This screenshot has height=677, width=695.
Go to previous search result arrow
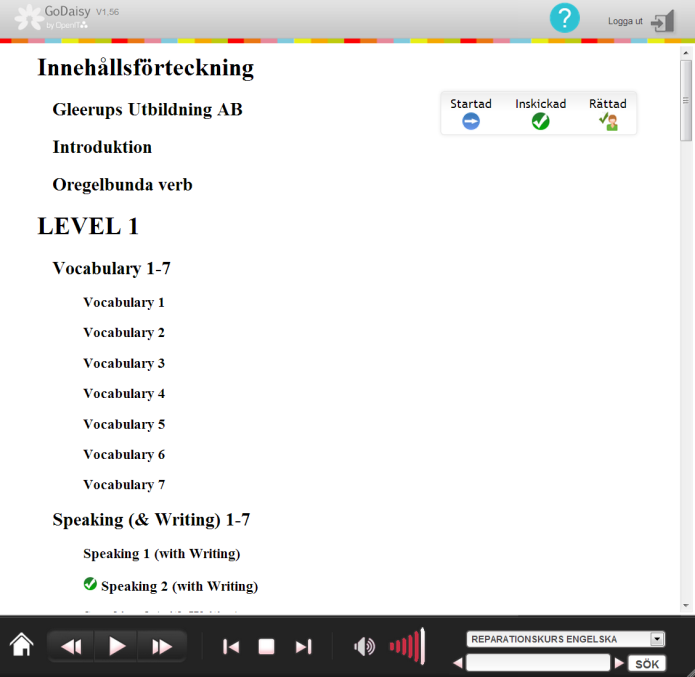(458, 663)
